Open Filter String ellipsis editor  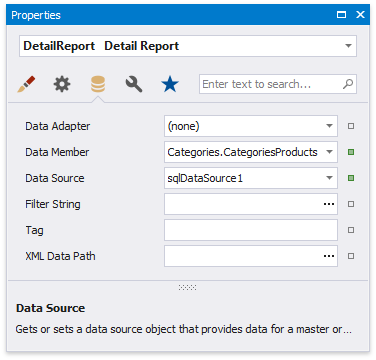(329, 204)
